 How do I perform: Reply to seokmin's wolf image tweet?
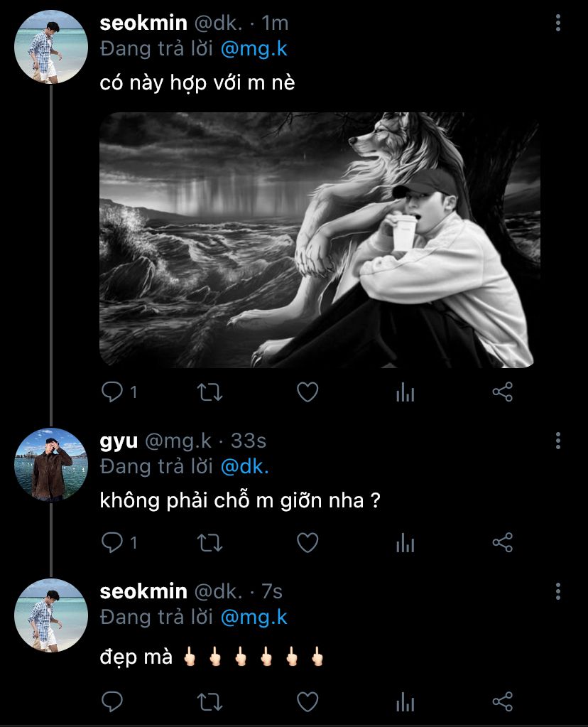[x=113, y=392]
